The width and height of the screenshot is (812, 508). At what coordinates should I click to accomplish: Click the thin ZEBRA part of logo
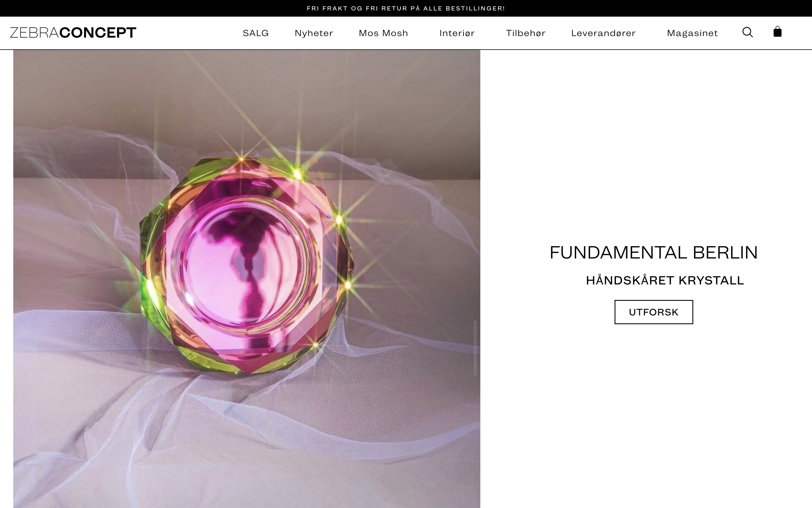35,33
